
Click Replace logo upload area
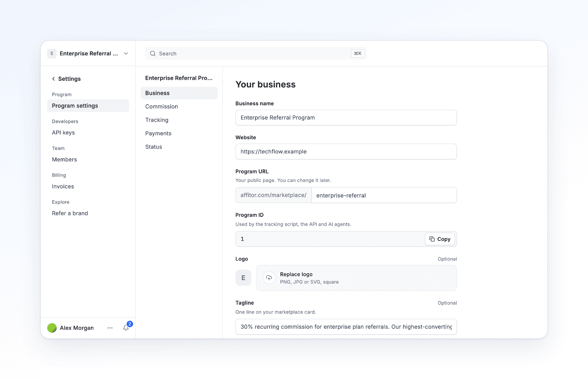[356, 278]
